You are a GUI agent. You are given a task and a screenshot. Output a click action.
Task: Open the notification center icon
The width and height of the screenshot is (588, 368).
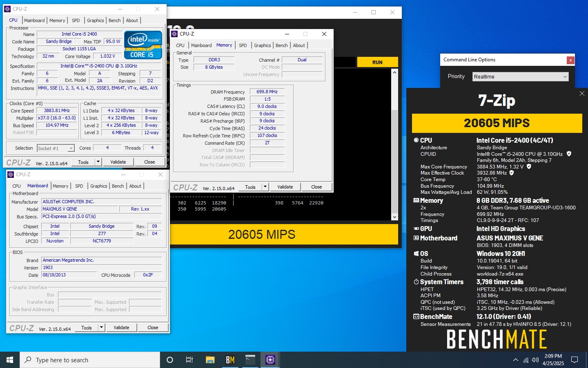575,360
